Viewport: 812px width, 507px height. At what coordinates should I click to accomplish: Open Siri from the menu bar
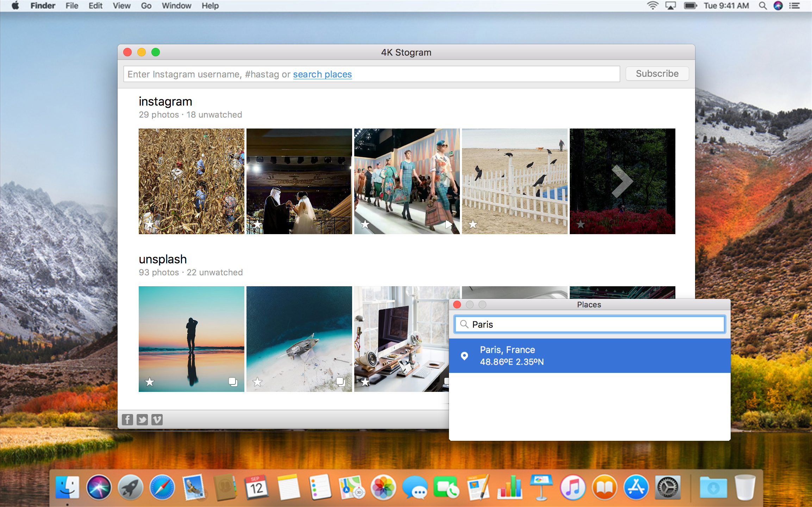click(778, 6)
